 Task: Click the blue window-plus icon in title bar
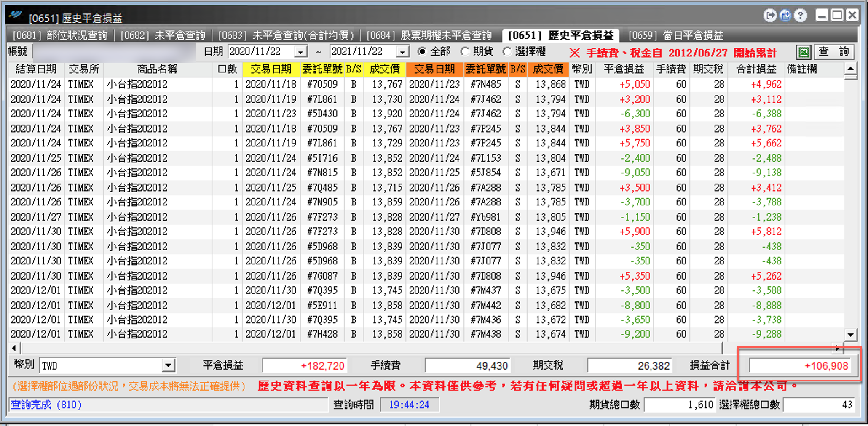coord(785,16)
